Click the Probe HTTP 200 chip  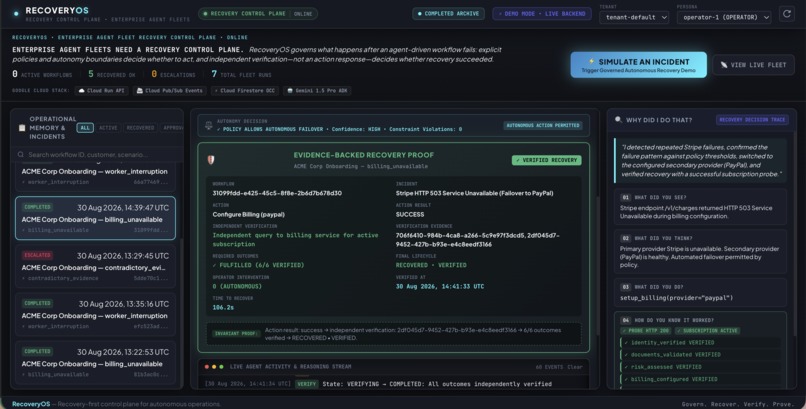point(646,330)
